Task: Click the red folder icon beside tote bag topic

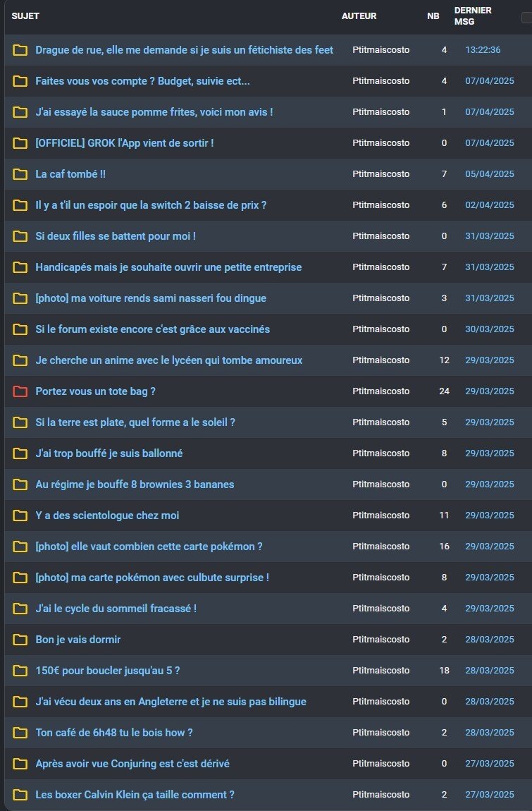Action: tap(20, 391)
